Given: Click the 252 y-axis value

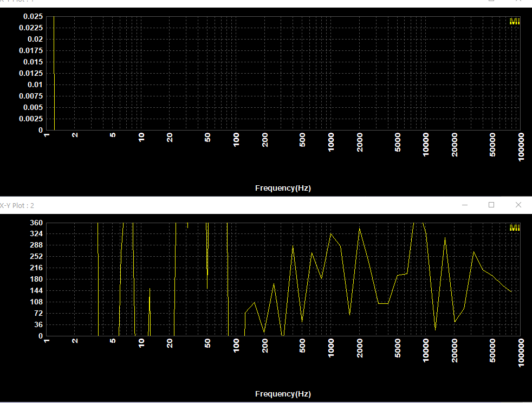Looking at the screenshot, I should click(x=36, y=256).
